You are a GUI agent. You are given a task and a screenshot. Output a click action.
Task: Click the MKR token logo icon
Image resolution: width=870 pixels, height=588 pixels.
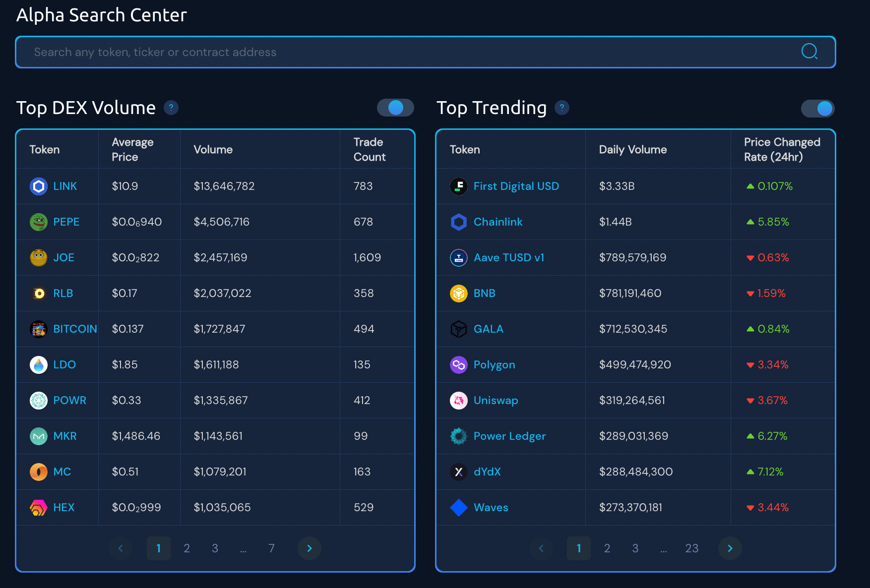(x=39, y=436)
